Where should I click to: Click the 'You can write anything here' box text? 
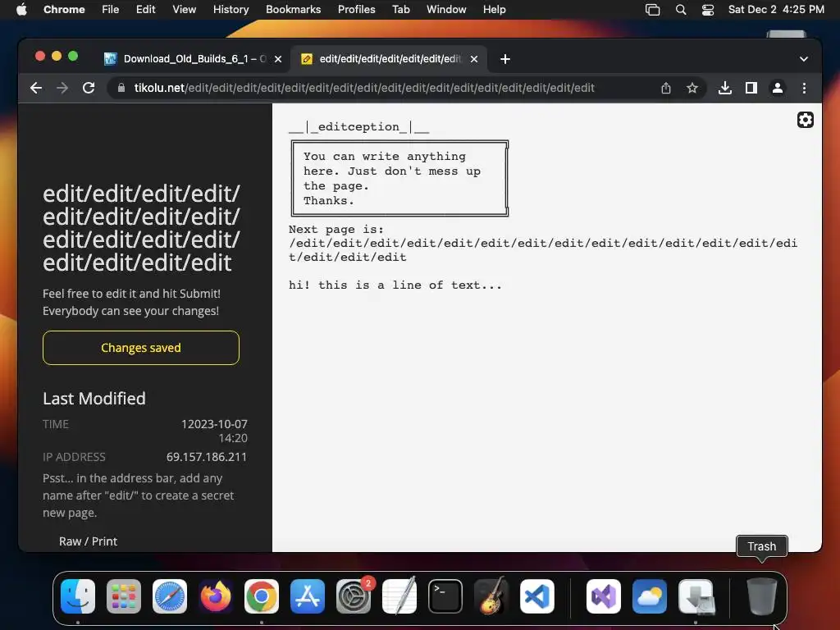(x=392, y=178)
